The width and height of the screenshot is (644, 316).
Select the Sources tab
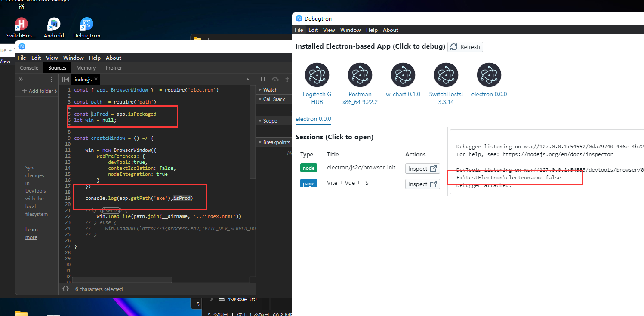click(57, 67)
